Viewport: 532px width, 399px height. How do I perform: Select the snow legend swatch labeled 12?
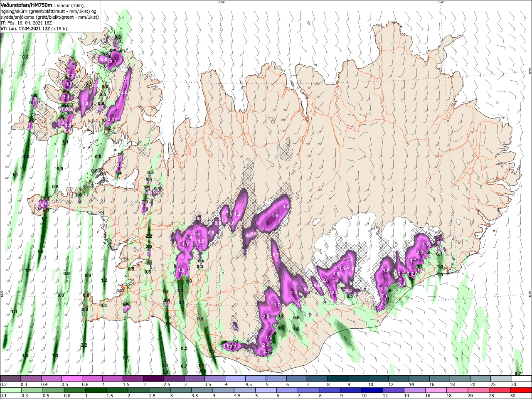399,378
